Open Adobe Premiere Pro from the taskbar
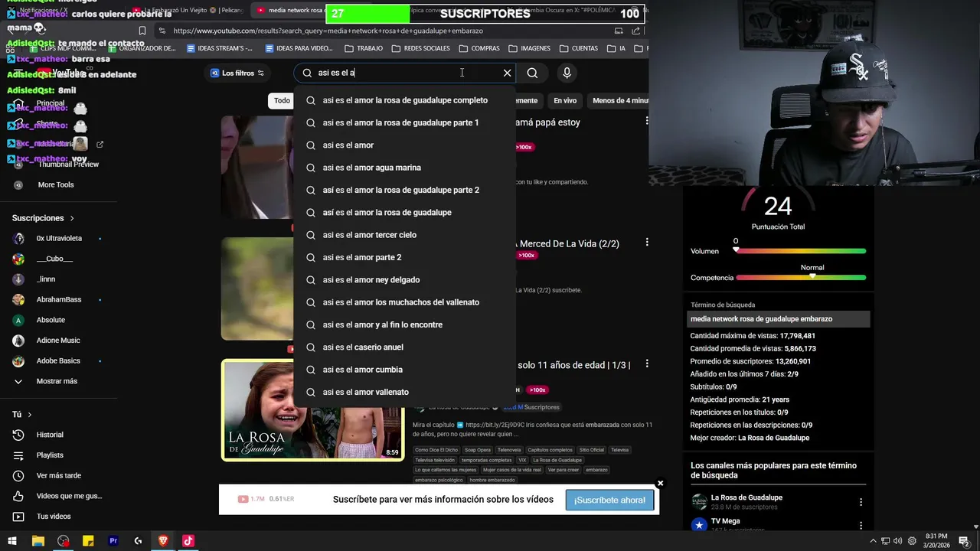 point(113,541)
